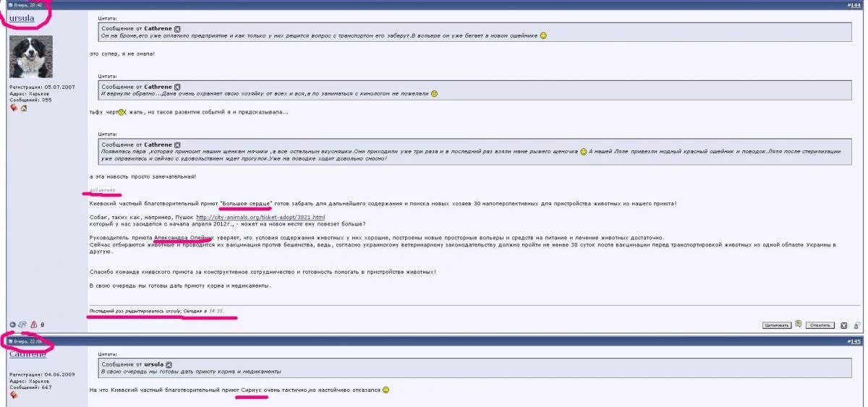Click multi-quote icon between Цитировать and Ответить
The width and height of the screenshot is (868, 407).
click(798, 324)
